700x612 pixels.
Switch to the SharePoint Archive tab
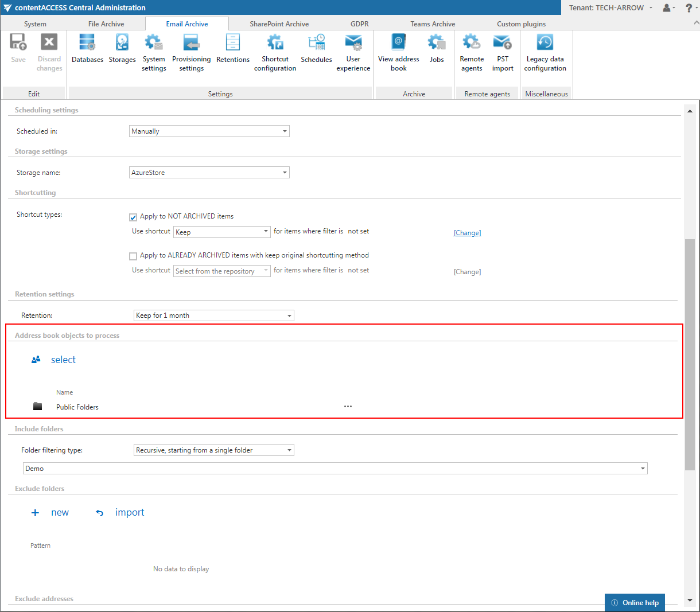point(279,24)
